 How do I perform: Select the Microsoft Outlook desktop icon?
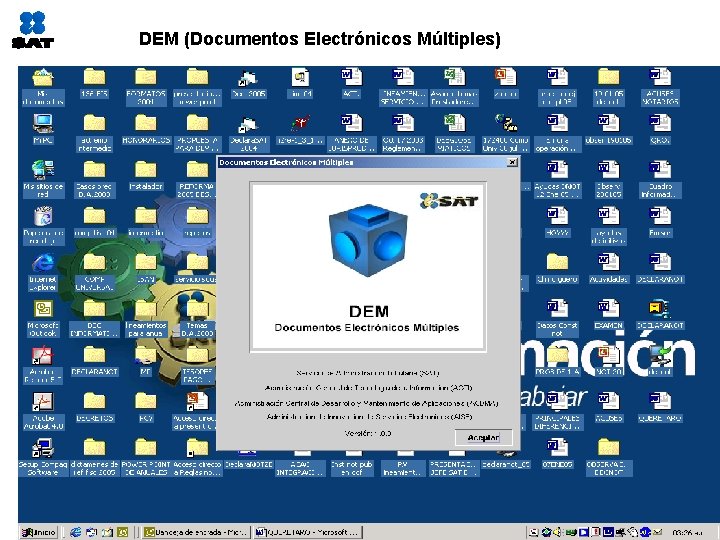tap(43, 318)
